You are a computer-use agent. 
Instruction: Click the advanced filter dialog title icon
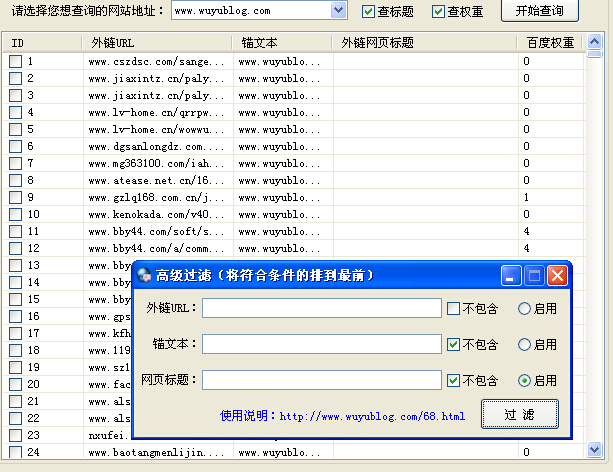(x=145, y=276)
